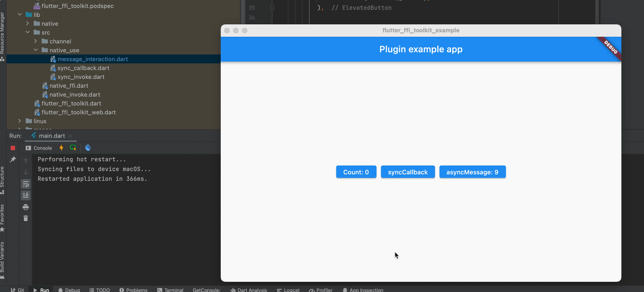The image size is (644, 292).
Task: Collapse the native_use folder
Action: point(35,50)
